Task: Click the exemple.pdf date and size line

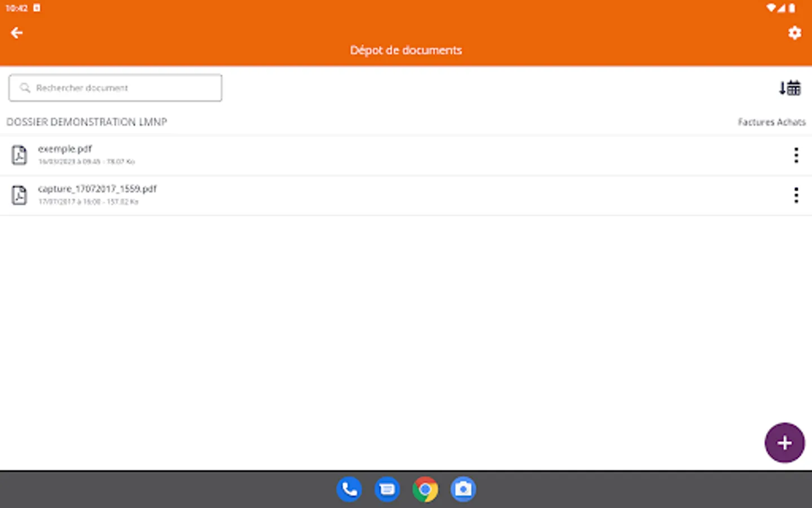Action: tap(86, 161)
